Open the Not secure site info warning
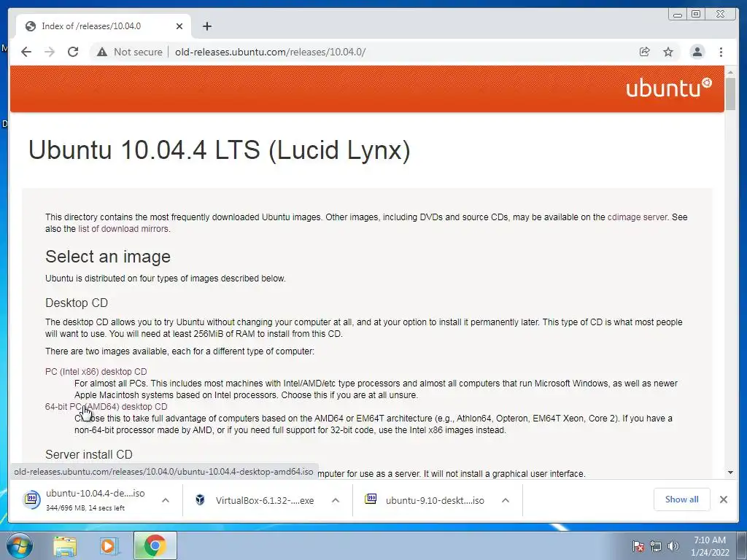This screenshot has width=747, height=560. pyautogui.click(x=130, y=52)
